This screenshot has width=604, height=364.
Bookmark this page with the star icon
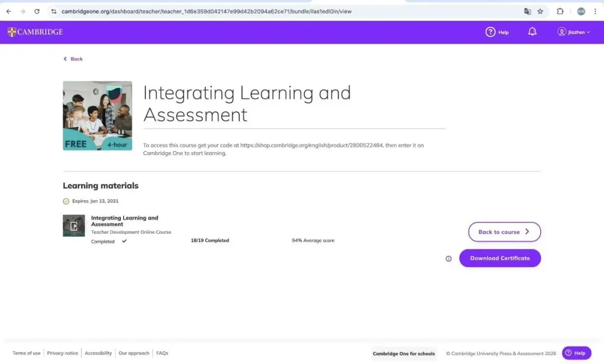click(x=540, y=12)
